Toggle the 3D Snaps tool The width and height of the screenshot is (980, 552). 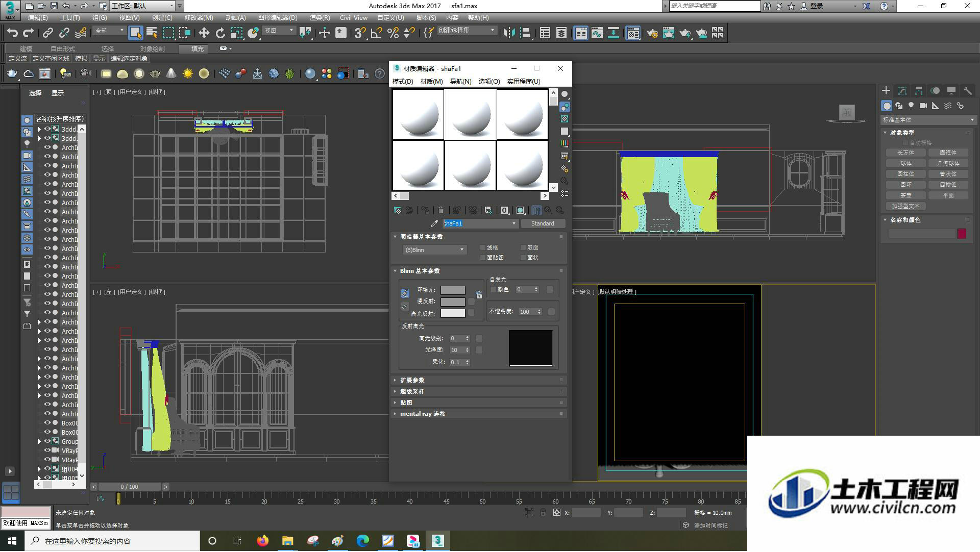tap(360, 33)
